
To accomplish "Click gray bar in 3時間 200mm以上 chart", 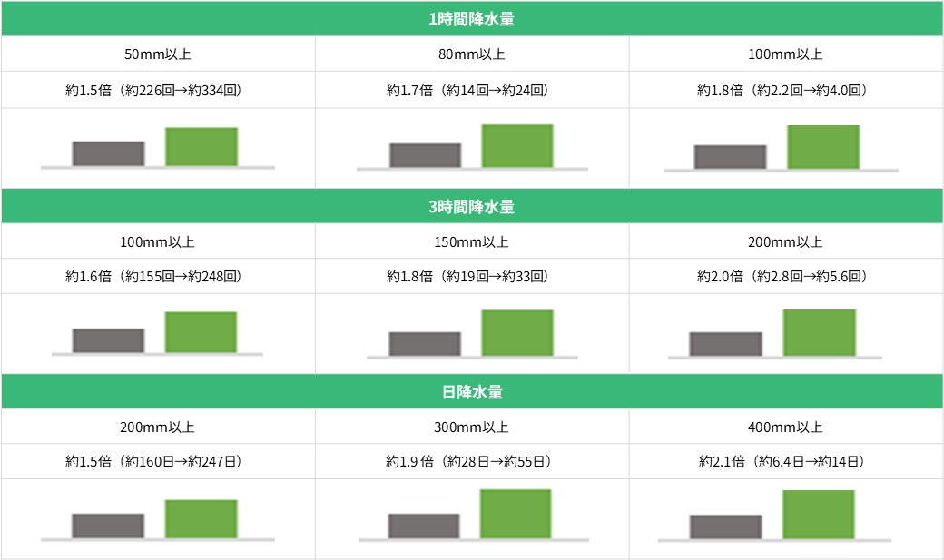I will 725,344.
